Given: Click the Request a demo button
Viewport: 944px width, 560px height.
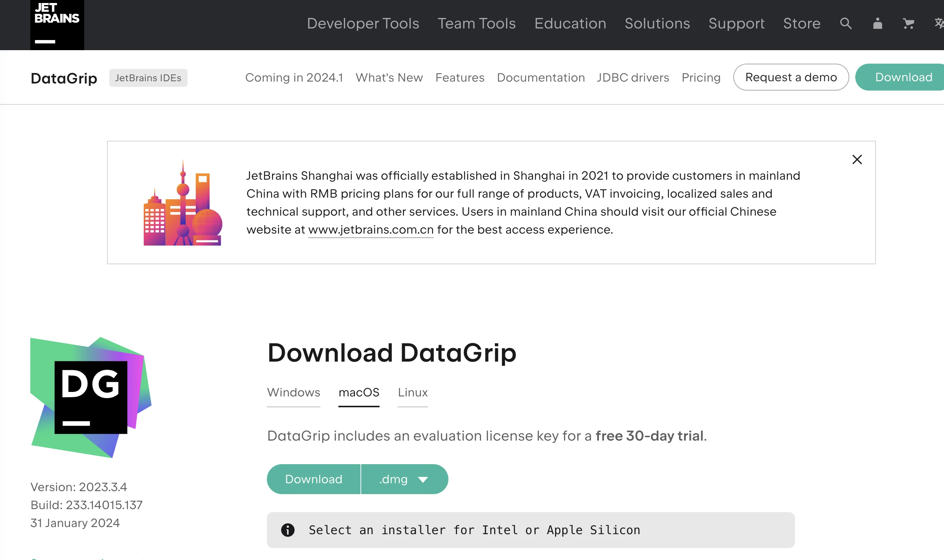Looking at the screenshot, I should coord(791,77).
